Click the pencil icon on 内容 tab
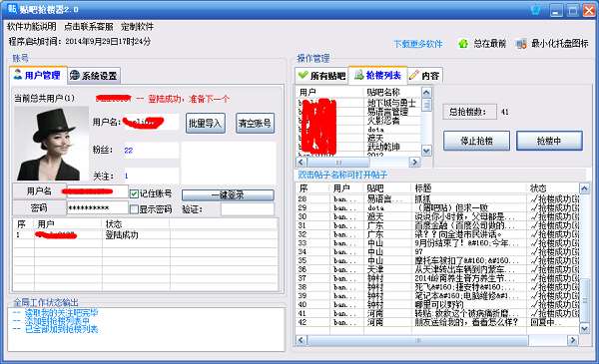 click(x=413, y=75)
